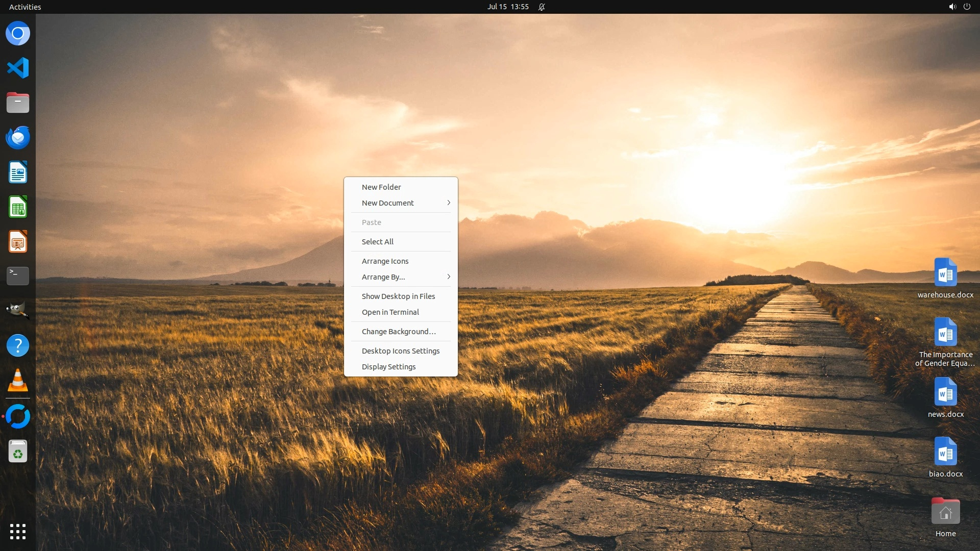This screenshot has height=551, width=980.
Task: Open system menu from the power icon
Action: (967, 7)
